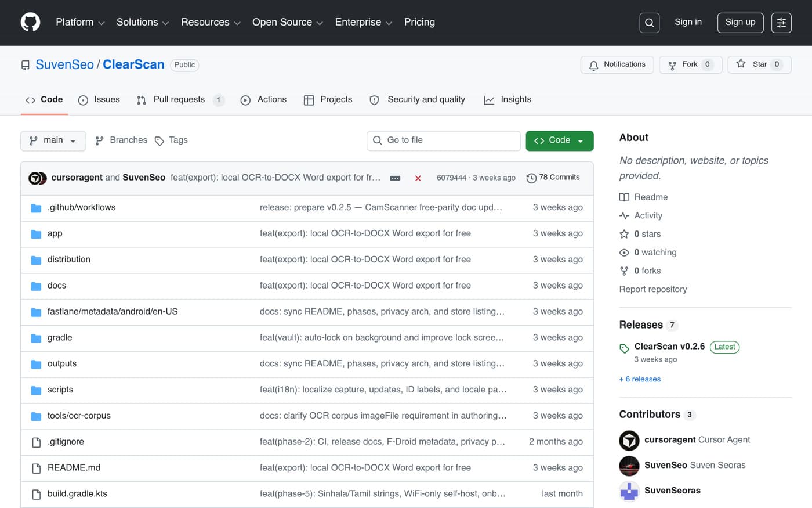Click the .gitignore file icon
Screen dimensions: 812x508
(36, 442)
